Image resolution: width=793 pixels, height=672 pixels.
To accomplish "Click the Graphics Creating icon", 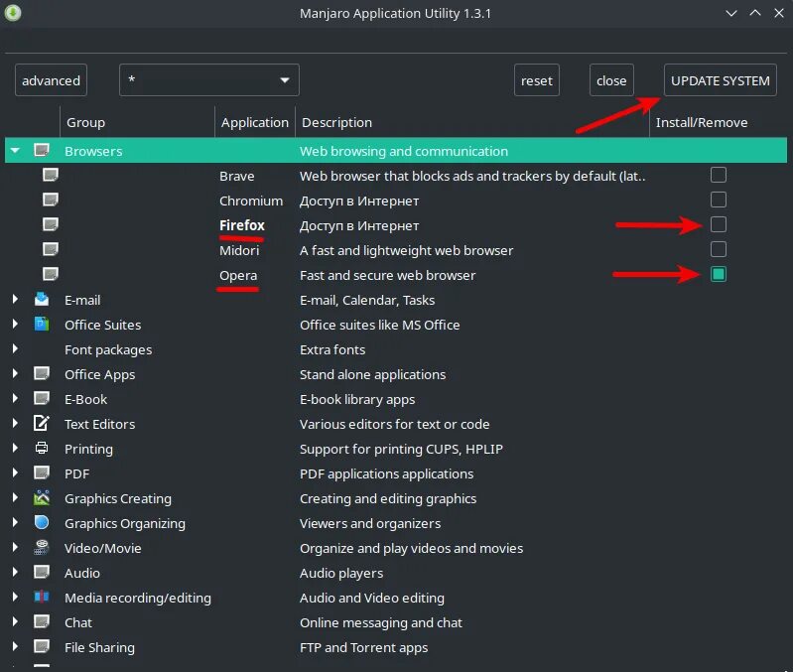I will 42,497.
